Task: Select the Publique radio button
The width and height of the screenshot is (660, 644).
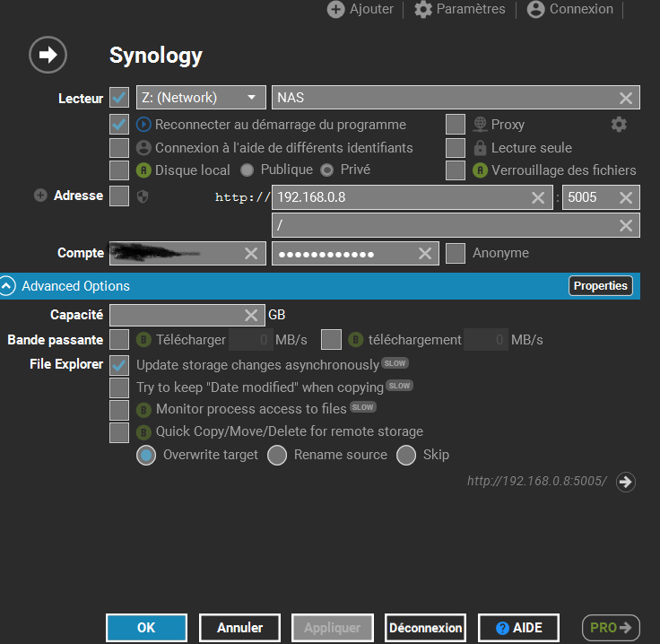Action: click(x=247, y=170)
